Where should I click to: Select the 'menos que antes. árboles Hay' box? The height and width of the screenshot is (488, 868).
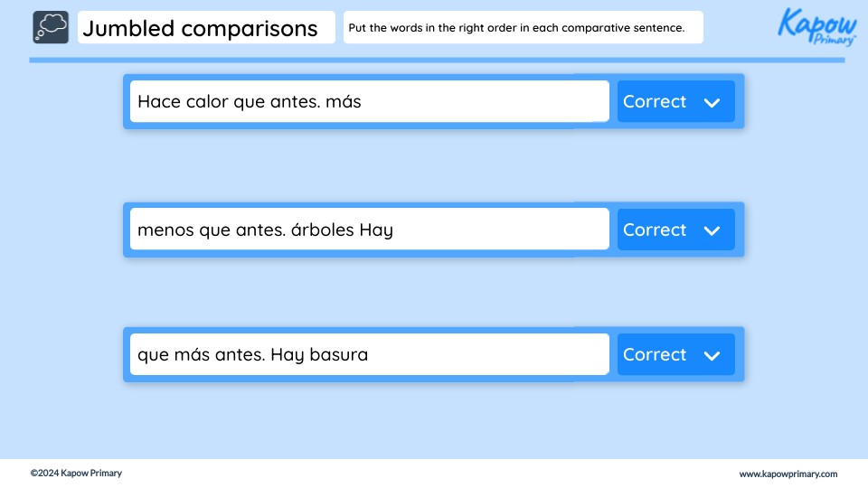(369, 229)
